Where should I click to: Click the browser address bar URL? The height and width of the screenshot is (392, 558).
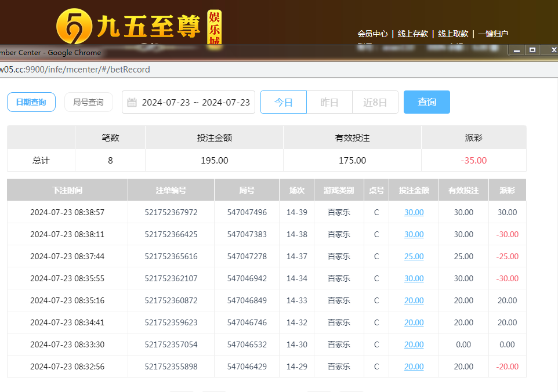pyautogui.click(x=75, y=70)
